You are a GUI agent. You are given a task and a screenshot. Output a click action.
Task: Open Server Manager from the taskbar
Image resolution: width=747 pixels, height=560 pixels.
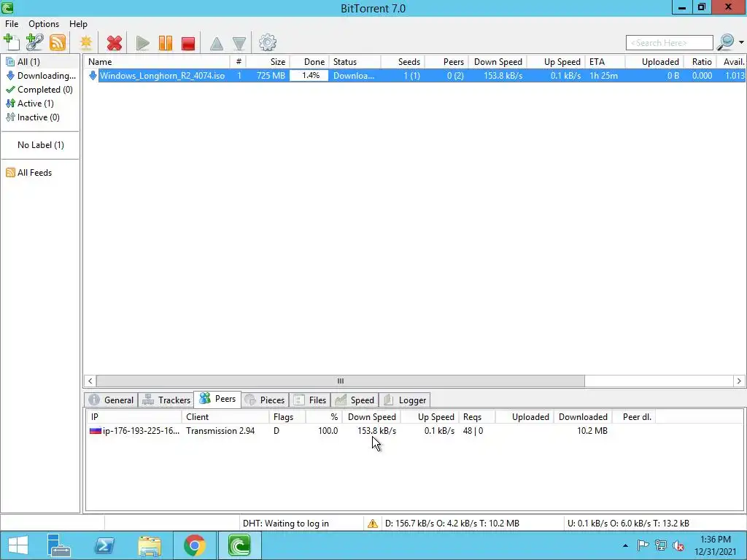(58, 545)
